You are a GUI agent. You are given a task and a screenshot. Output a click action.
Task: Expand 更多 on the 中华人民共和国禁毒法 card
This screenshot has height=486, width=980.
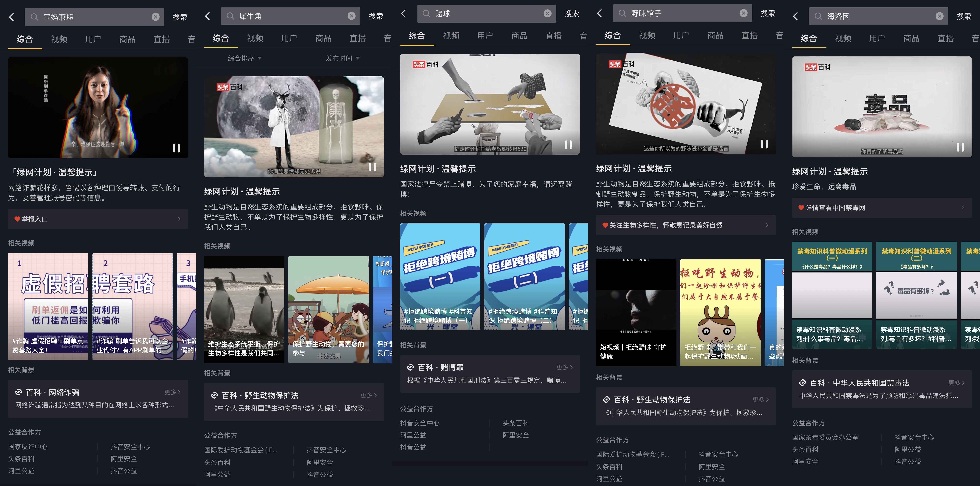click(x=956, y=383)
